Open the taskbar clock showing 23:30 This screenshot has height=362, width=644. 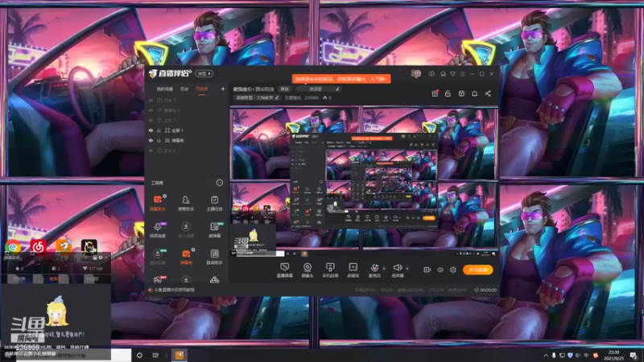tap(613, 355)
